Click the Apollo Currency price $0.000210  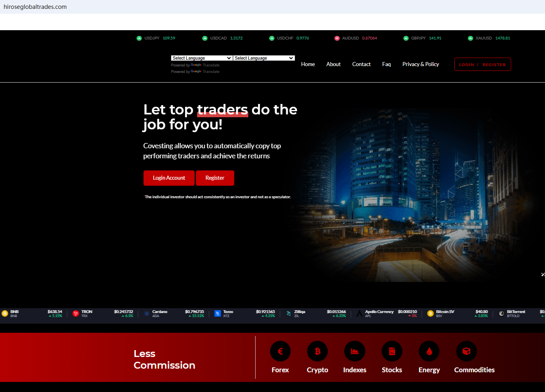(x=407, y=312)
